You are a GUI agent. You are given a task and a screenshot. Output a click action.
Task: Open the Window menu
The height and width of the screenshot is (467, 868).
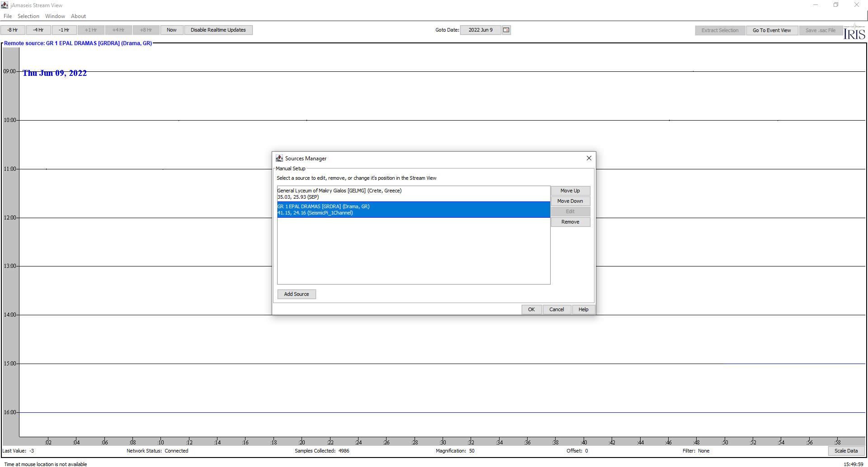pyautogui.click(x=55, y=16)
